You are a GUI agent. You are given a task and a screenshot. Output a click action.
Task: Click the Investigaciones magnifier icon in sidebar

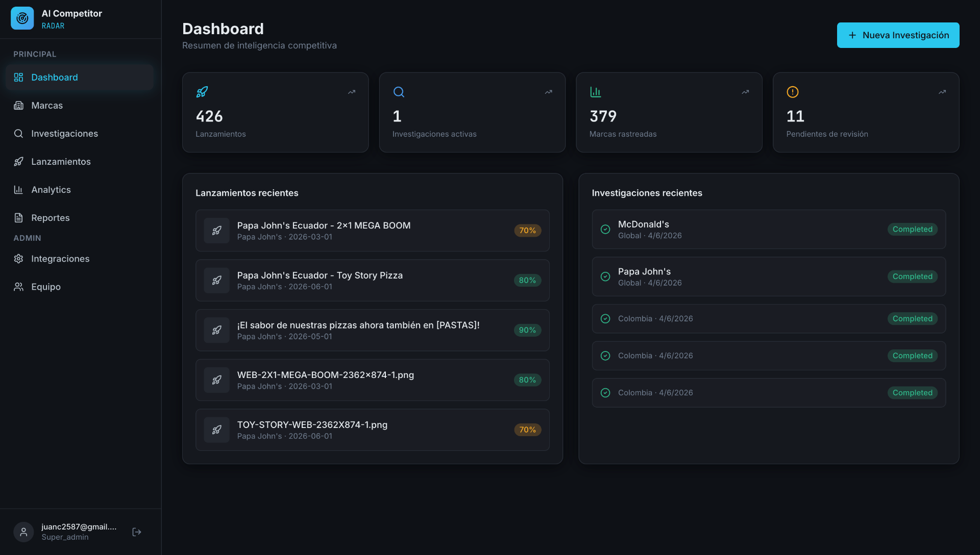coord(18,134)
